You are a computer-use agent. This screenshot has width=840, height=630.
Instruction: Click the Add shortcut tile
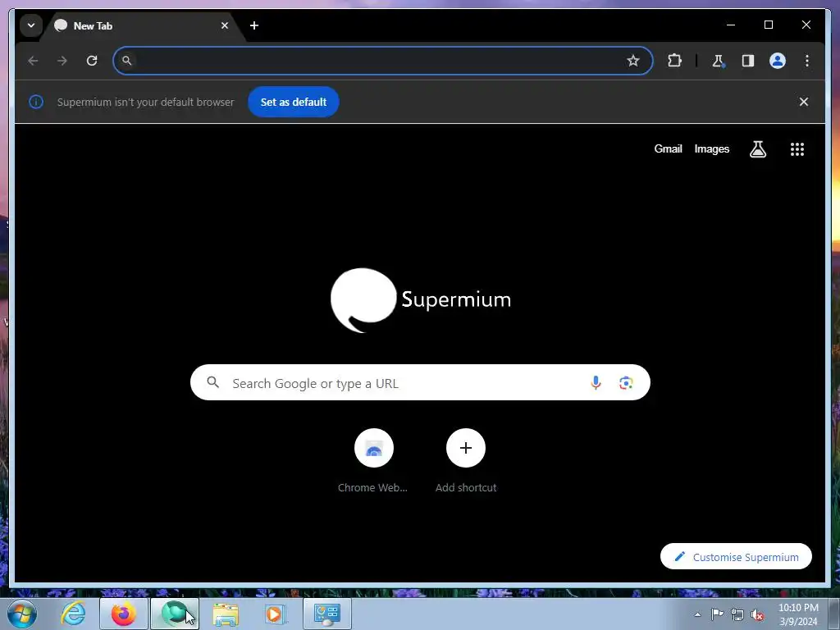[x=466, y=461]
